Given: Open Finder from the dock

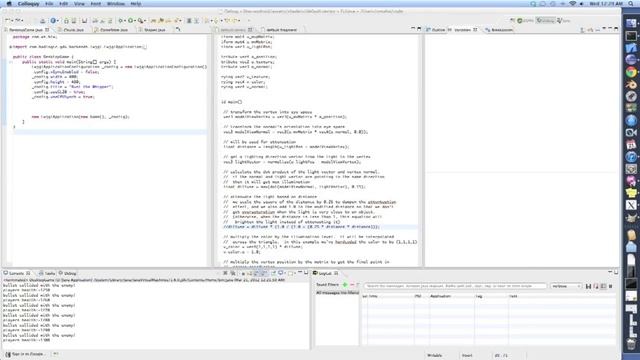Looking at the screenshot, I should point(631,23).
